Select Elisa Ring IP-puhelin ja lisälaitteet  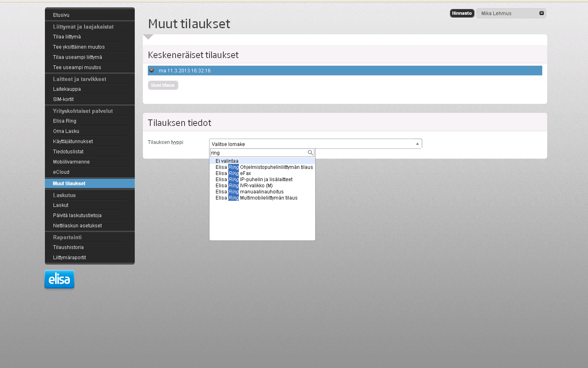click(254, 180)
